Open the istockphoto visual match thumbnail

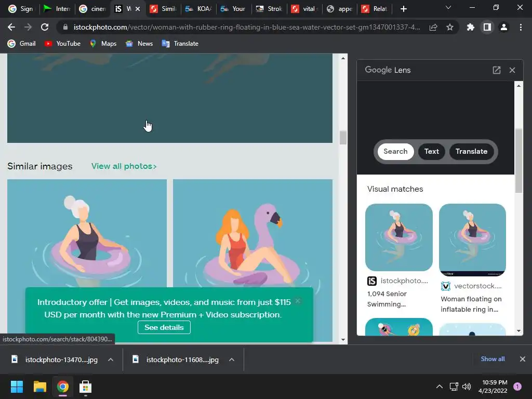click(x=398, y=237)
